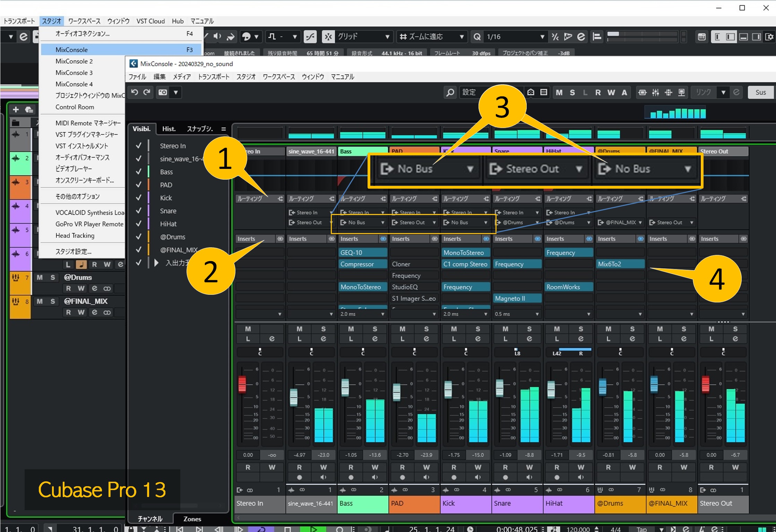Click the rack settings icon left of リンク
This screenshot has width=776, height=532.
pyautogui.click(x=682, y=93)
